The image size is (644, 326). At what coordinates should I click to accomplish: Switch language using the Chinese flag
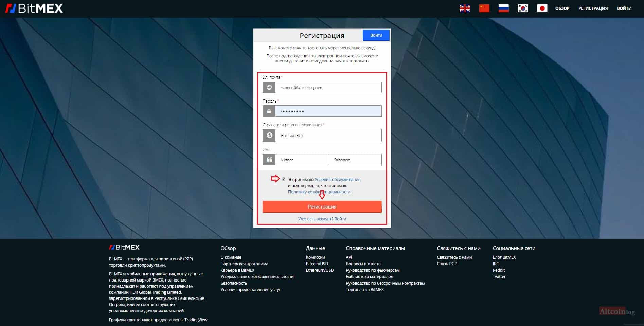click(484, 8)
